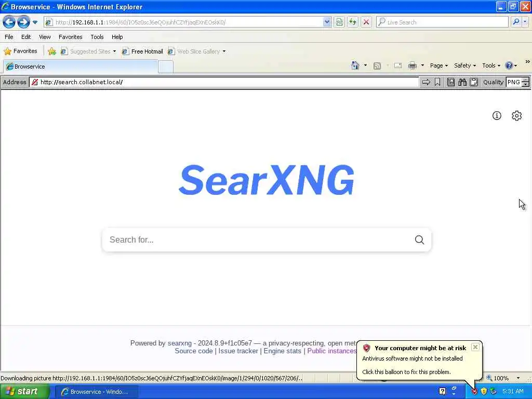
Task: Refresh the page with the green arrows
Action: tap(353, 22)
